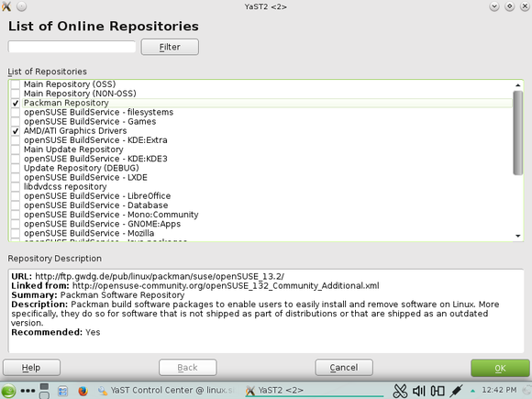
Task: Click the 'Recommended: Yes' line
Action: [x=56, y=332]
